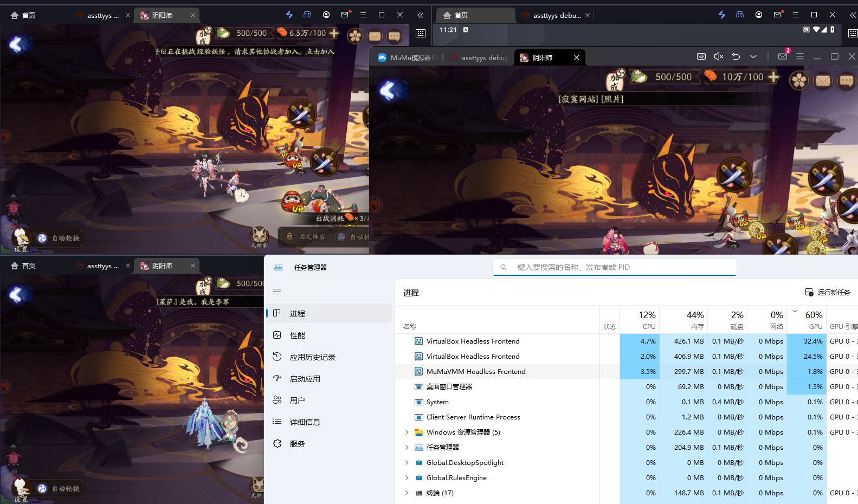858x504 pixels.
Task: Open the mail icon showing badge 2
Action: tap(783, 56)
